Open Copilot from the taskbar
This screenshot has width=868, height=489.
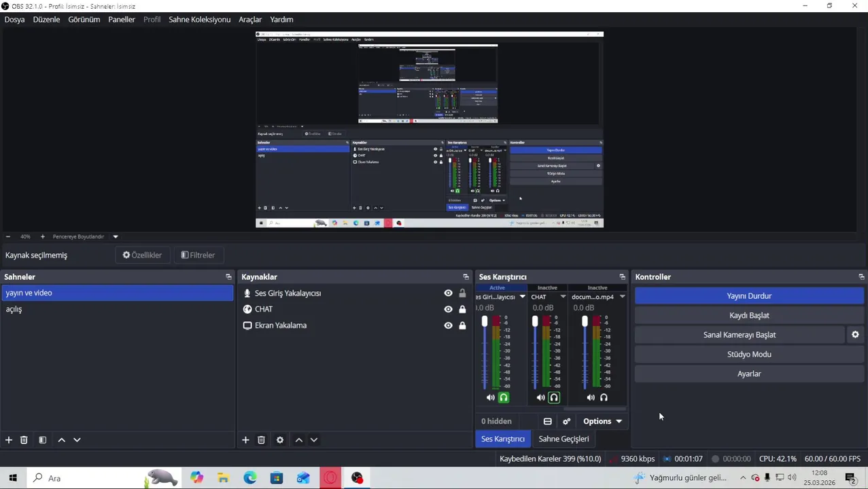pos(196,478)
